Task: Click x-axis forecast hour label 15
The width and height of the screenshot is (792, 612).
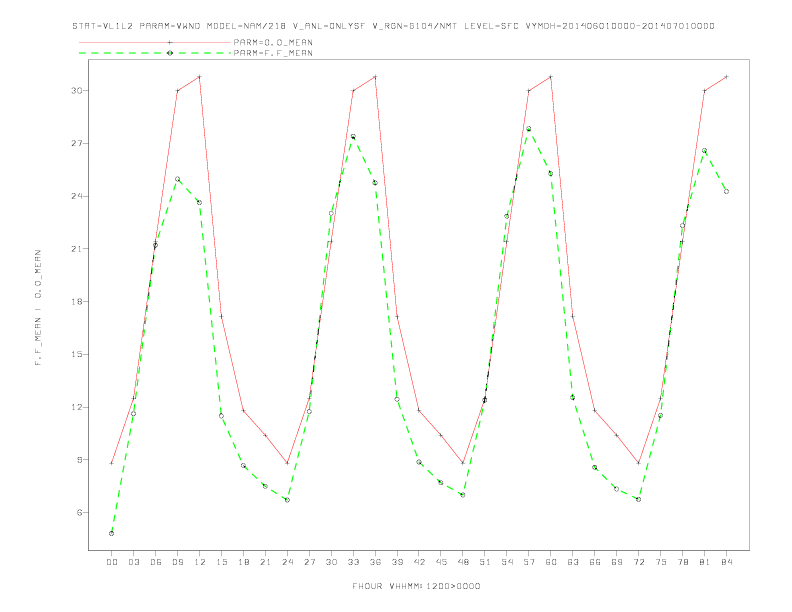Action: [x=221, y=562]
